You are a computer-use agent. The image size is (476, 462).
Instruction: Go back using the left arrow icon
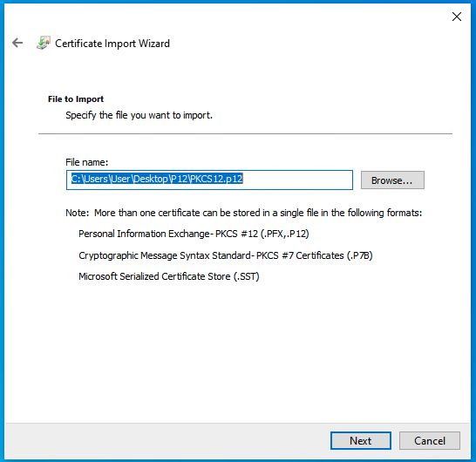(x=17, y=43)
